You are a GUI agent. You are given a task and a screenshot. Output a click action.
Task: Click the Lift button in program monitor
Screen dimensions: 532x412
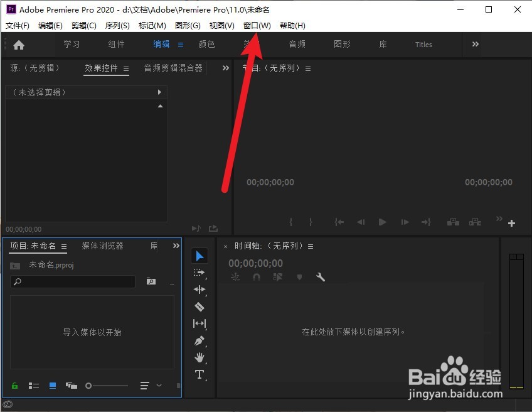[453, 222]
